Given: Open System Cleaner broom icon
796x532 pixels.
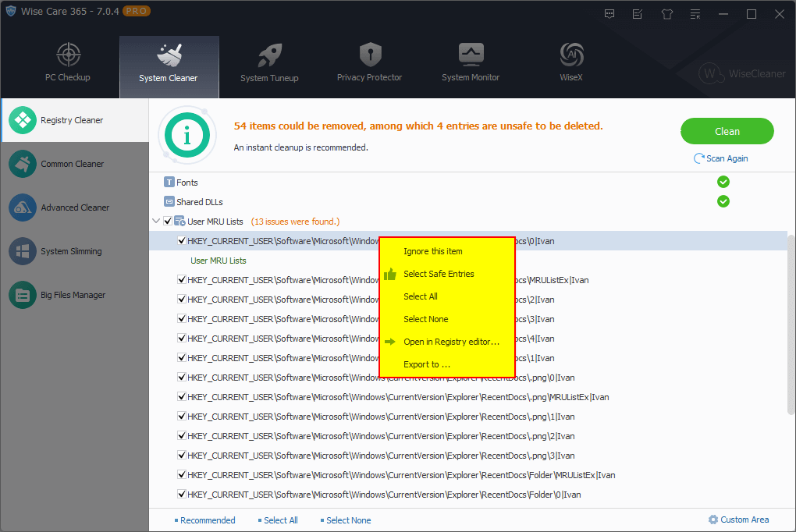Looking at the screenshot, I should click(x=169, y=55).
